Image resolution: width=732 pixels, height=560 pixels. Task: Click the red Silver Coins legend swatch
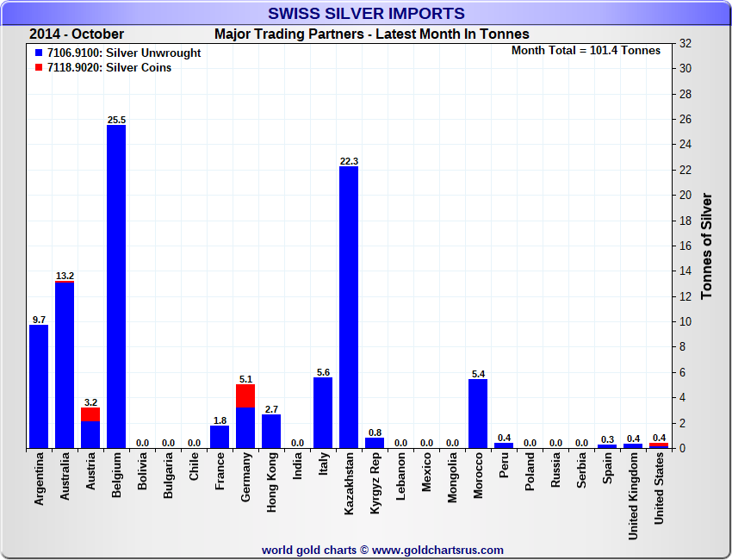pyautogui.click(x=40, y=68)
